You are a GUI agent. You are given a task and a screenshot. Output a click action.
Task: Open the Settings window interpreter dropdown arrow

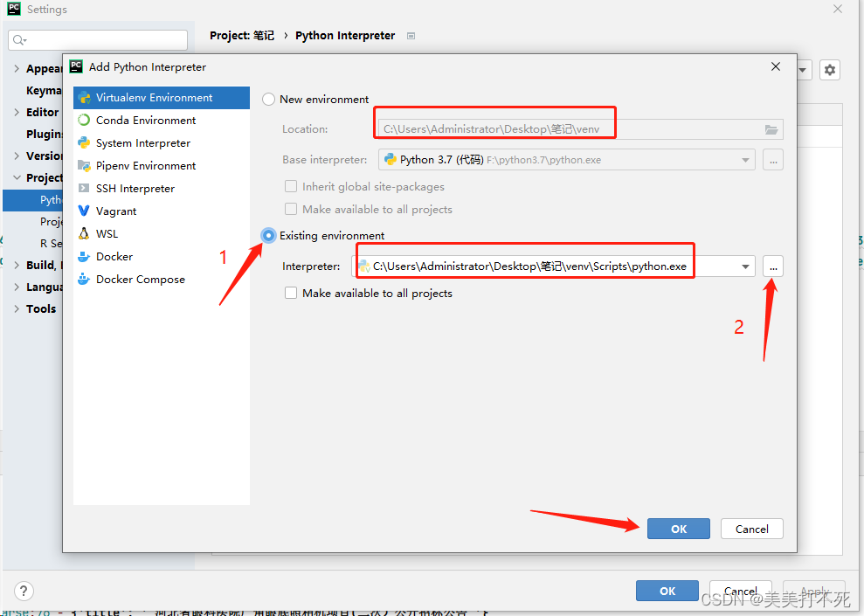(x=803, y=70)
